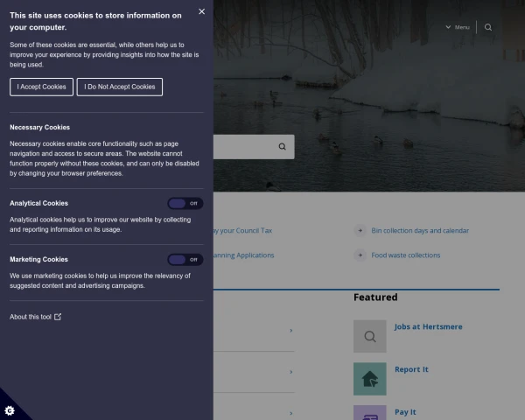Screen dimensions: 525x420
Task: Expand the Menu dropdown in header
Action: (457, 27)
